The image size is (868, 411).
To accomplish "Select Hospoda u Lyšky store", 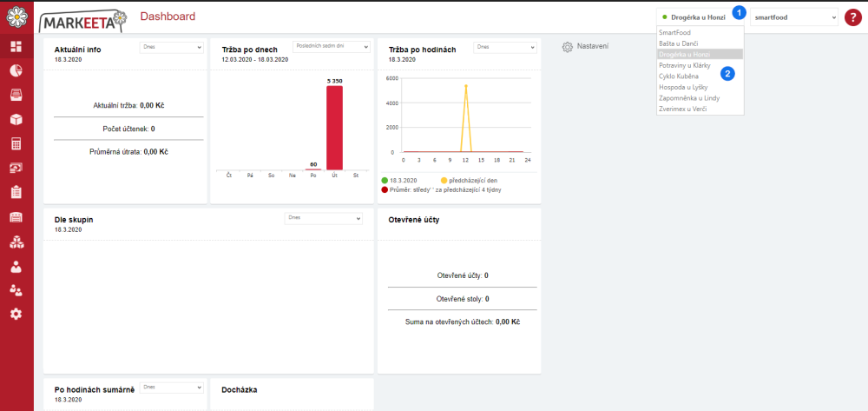I will (700, 87).
